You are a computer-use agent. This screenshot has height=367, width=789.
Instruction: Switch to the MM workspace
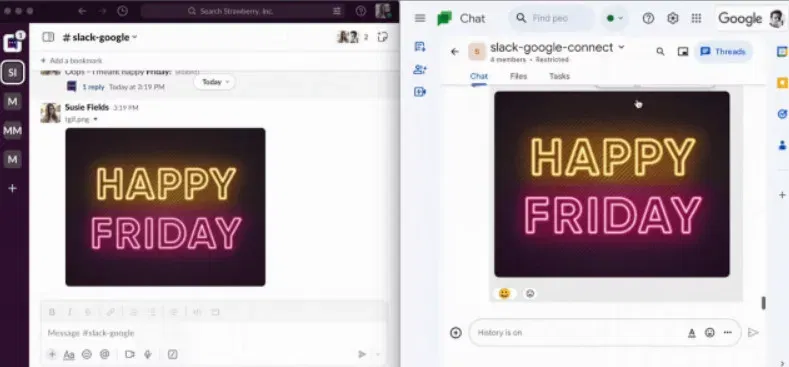click(x=13, y=131)
